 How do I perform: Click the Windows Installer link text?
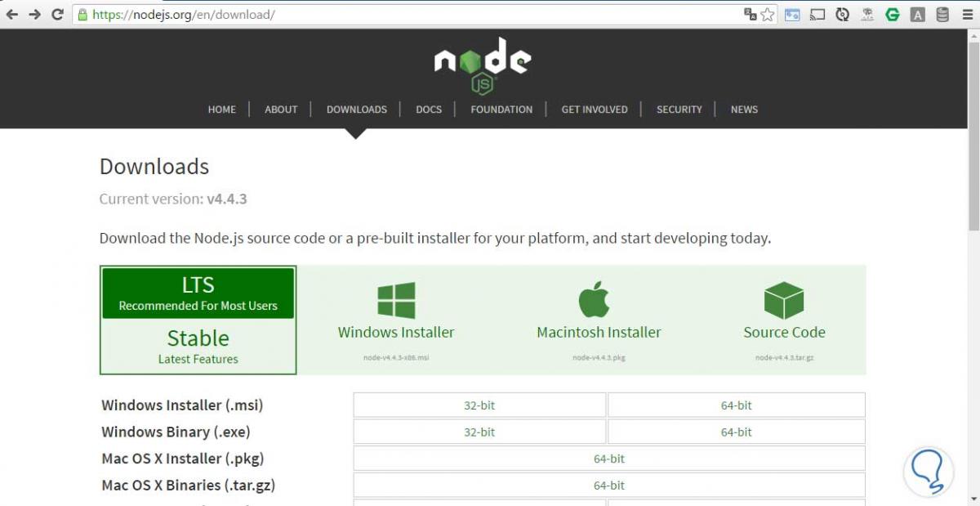396,333
